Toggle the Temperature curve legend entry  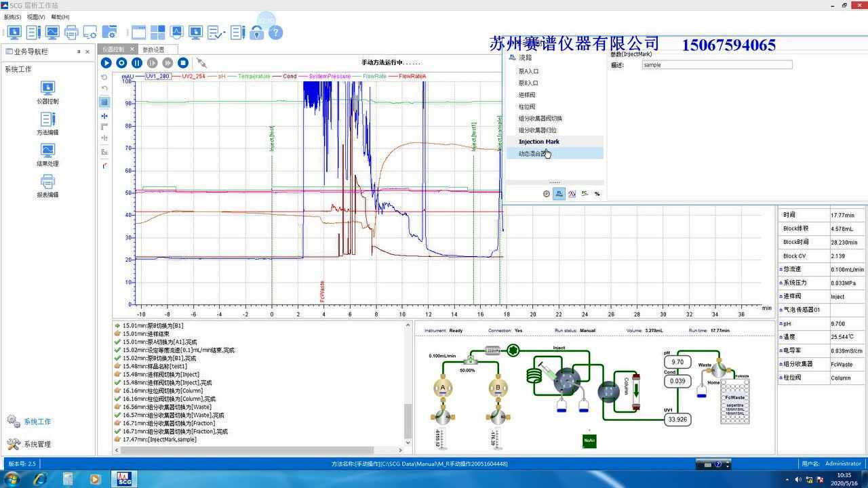[254, 77]
